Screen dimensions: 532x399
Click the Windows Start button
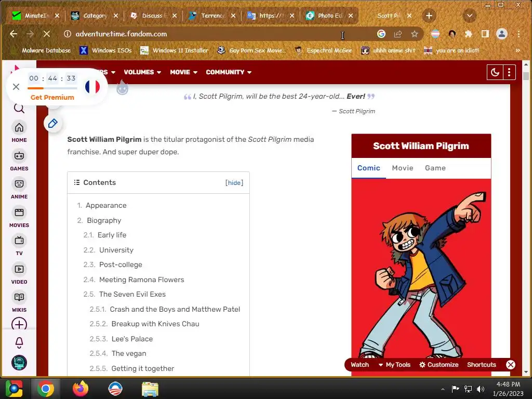(x=14, y=389)
